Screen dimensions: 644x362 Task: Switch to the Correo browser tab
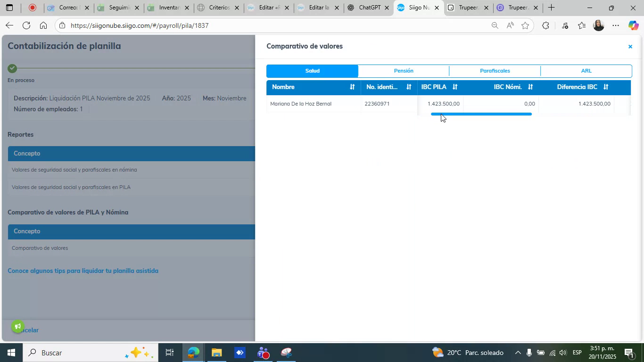click(x=68, y=8)
